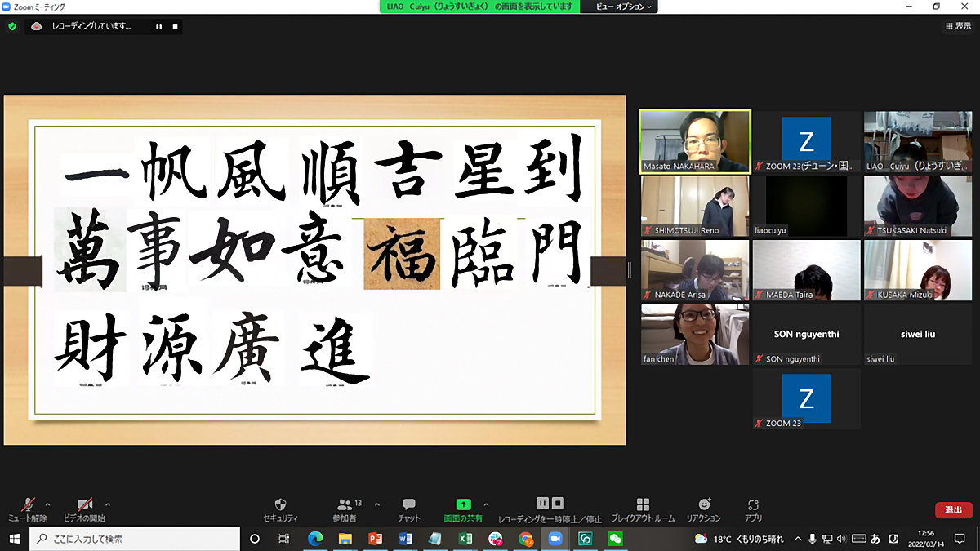Open notification center icon

tap(960, 539)
